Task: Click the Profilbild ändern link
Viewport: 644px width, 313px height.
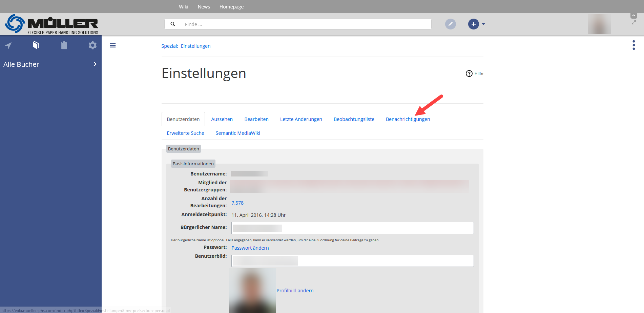Action: [x=295, y=291]
